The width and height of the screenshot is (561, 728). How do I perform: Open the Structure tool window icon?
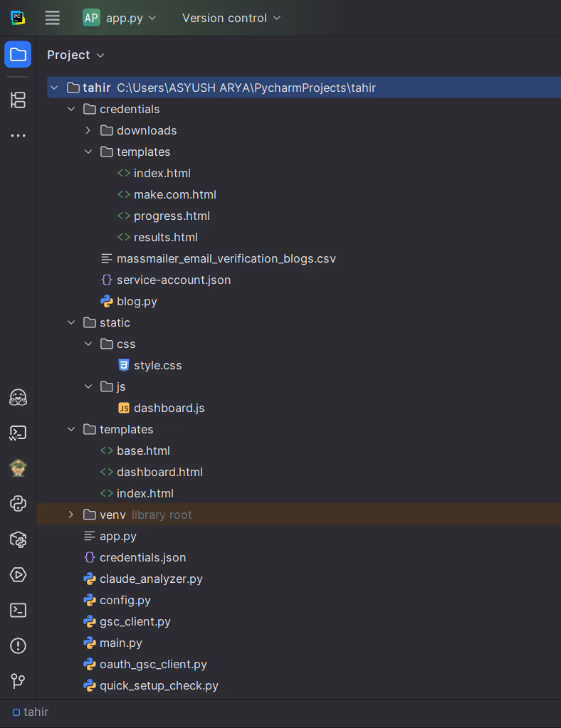coord(18,100)
